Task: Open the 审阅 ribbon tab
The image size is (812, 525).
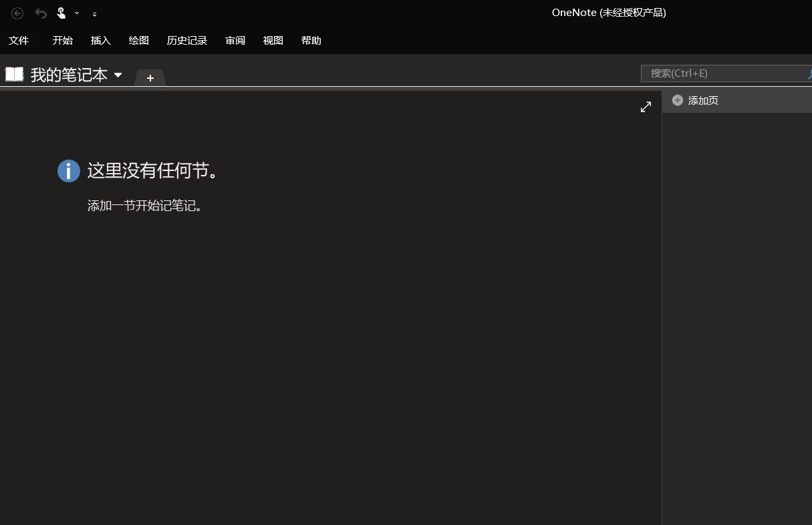Action: pyautogui.click(x=235, y=41)
